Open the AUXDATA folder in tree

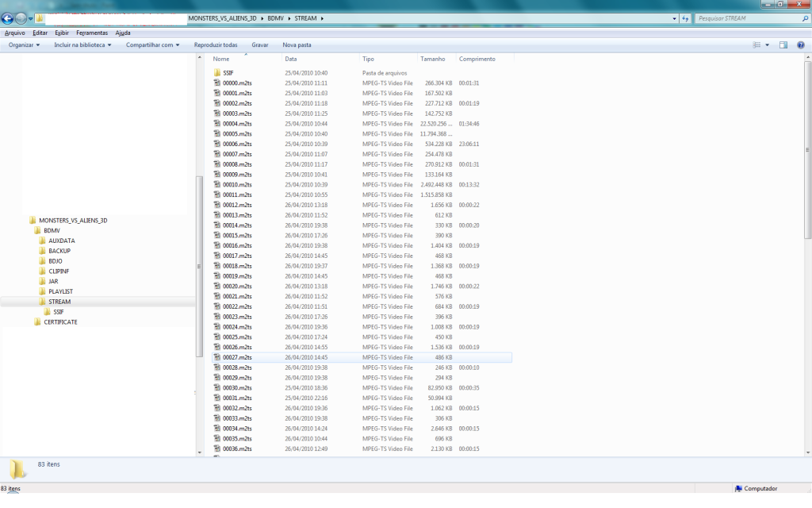point(62,241)
